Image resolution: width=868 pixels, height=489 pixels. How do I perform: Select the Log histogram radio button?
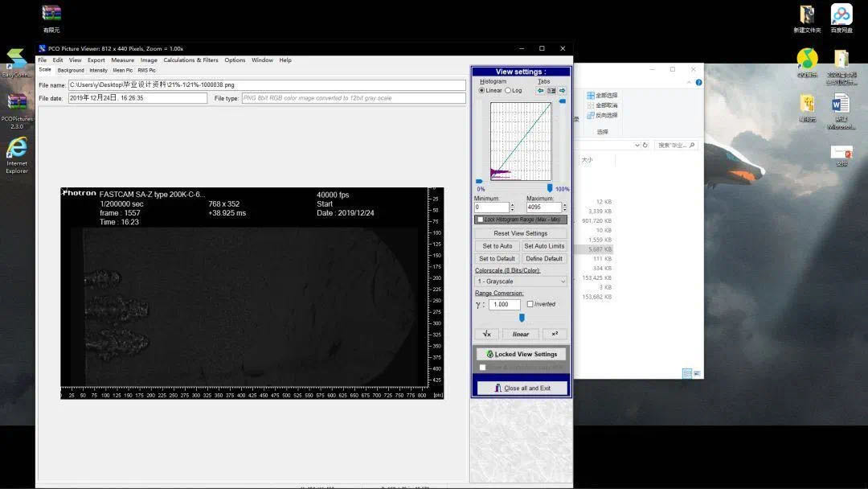point(508,91)
